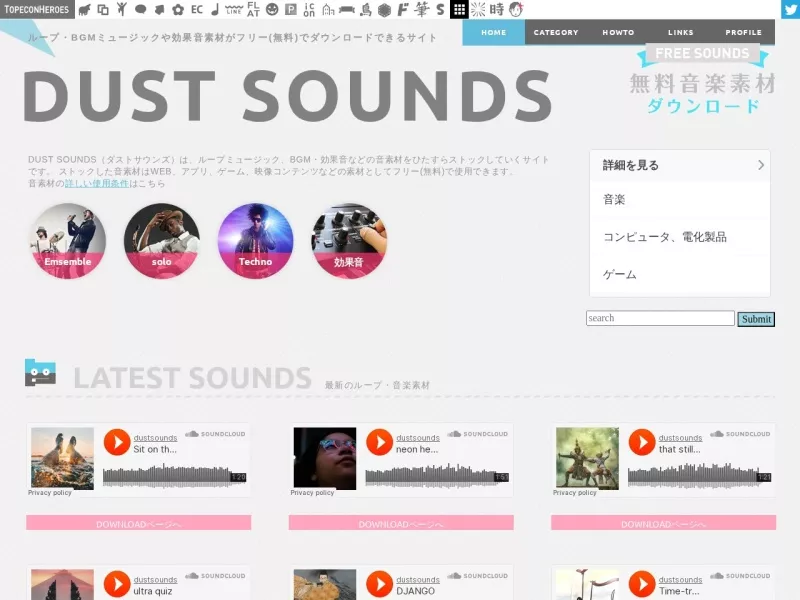Screen dimensions: 800x600
Task: Play the 'Time-tr...' track
Action: point(642,584)
